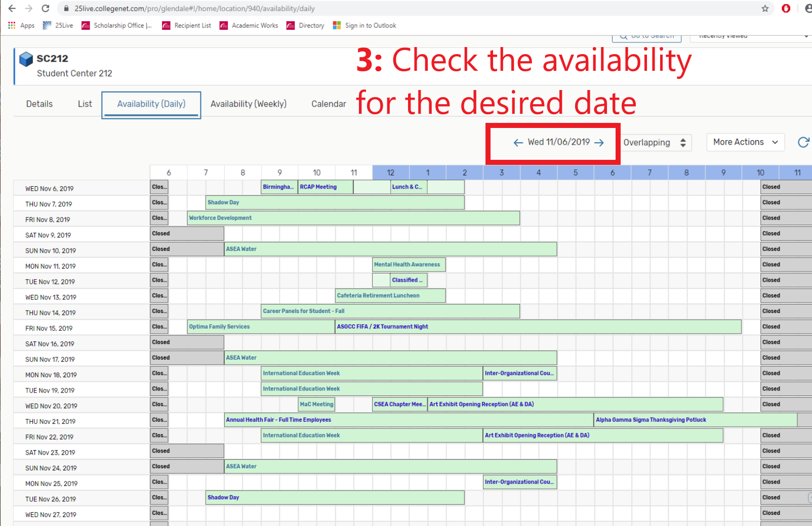
Task: Open Annual Health Fair - Full Time Employees
Action: click(x=409, y=420)
